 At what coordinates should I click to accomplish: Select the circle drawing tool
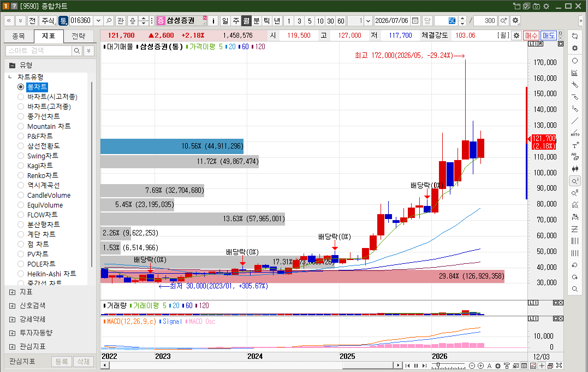[575, 61]
